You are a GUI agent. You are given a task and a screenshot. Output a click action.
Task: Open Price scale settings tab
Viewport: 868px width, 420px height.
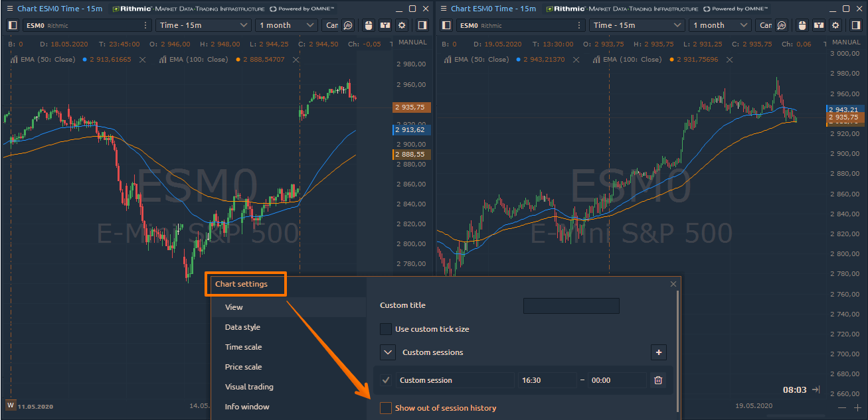(289, 367)
